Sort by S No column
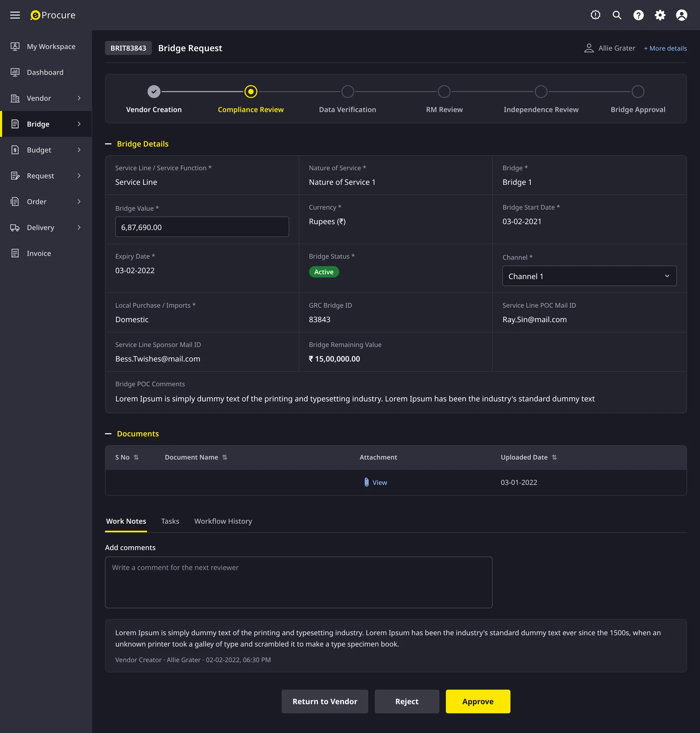This screenshot has width=700, height=733. [x=136, y=457]
